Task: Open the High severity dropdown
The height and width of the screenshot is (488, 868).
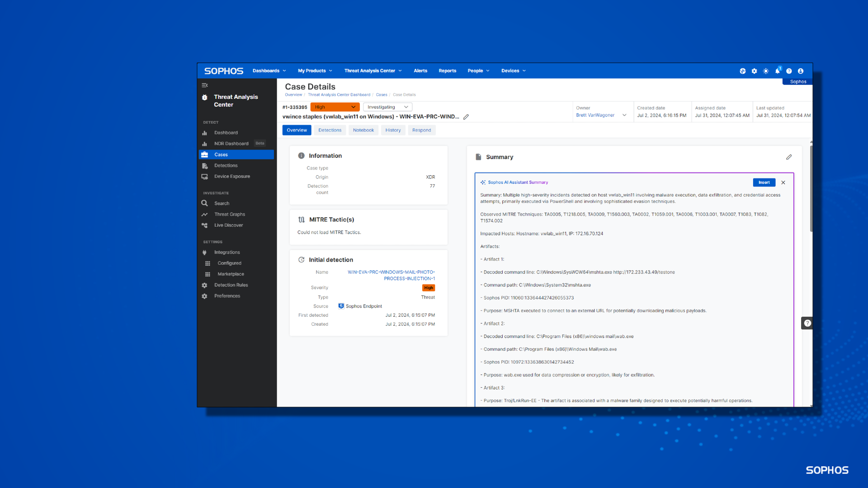Action: coord(335,107)
